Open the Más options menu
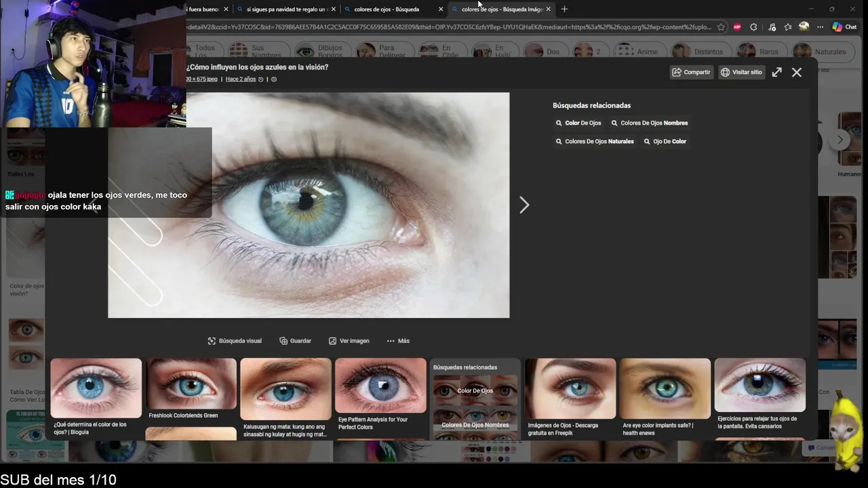This screenshot has height=488, width=868. click(398, 341)
